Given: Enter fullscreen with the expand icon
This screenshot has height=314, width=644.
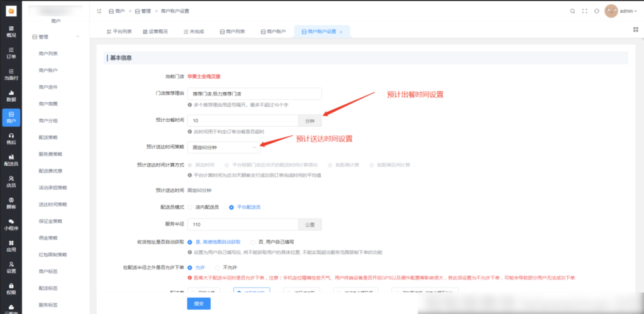Looking at the screenshot, I should coord(585,11).
